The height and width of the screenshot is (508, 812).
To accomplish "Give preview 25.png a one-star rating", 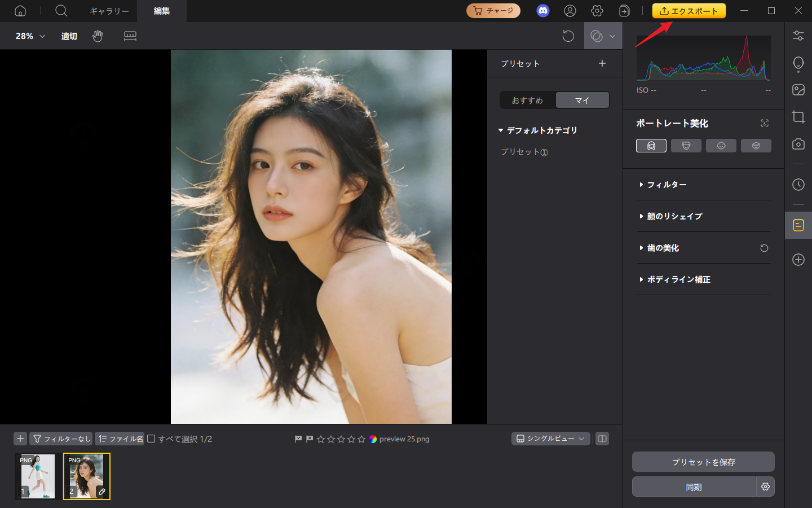I will tap(321, 439).
